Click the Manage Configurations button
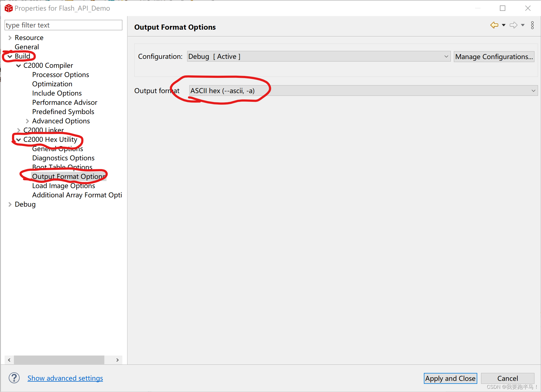The height and width of the screenshot is (392, 541). point(494,57)
